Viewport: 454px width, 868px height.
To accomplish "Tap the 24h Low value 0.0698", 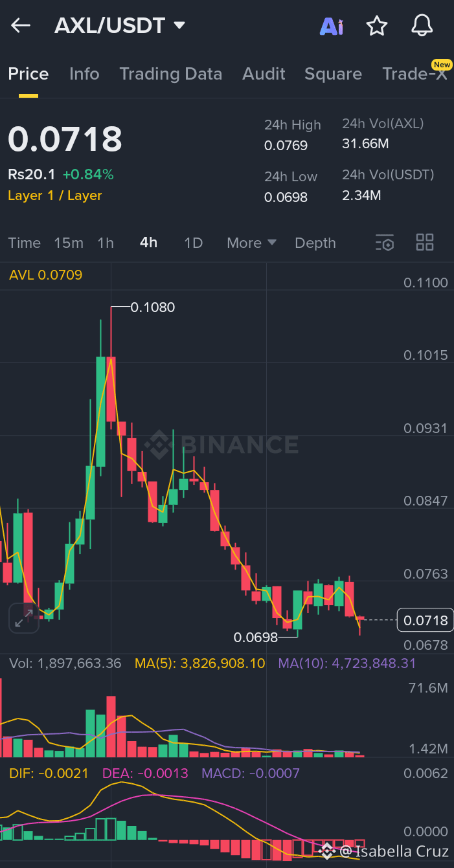I will tap(286, 197).
